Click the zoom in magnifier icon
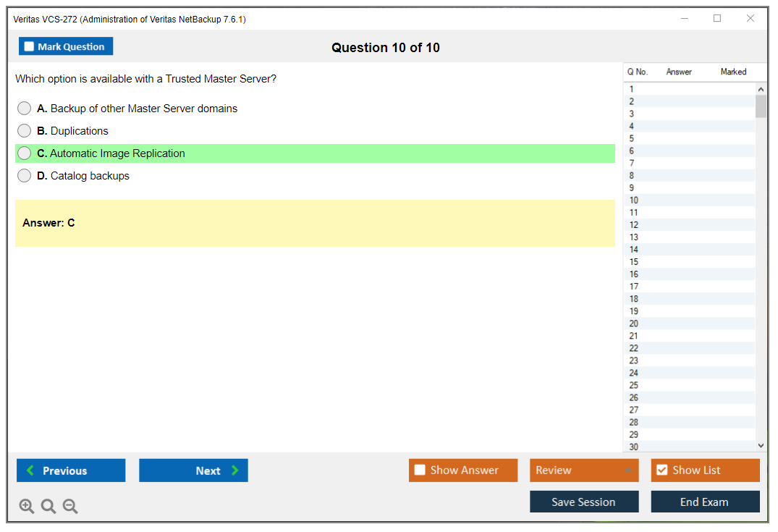The width and height of the screenshot is (778, 532). (27, 507)
